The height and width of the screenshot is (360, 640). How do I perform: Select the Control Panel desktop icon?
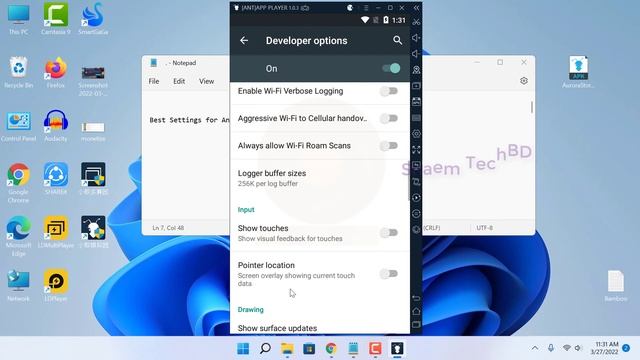click(x=18, y=126)
